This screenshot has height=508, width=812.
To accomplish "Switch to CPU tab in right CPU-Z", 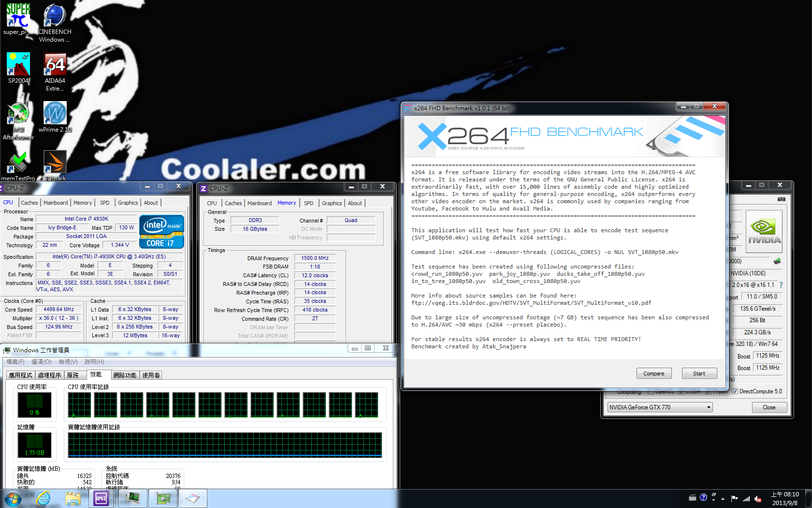I will click(212, 203).
